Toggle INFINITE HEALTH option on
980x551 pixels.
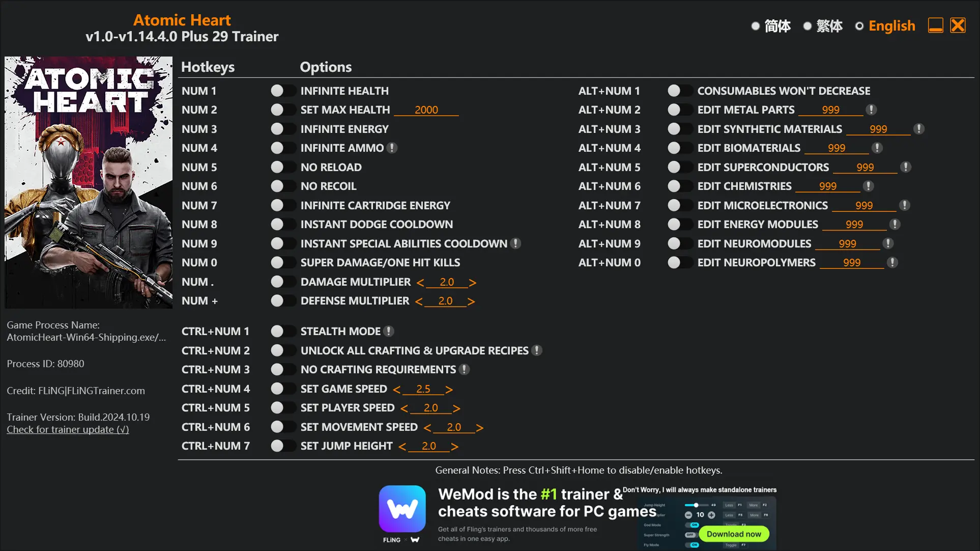coord(281,90)
